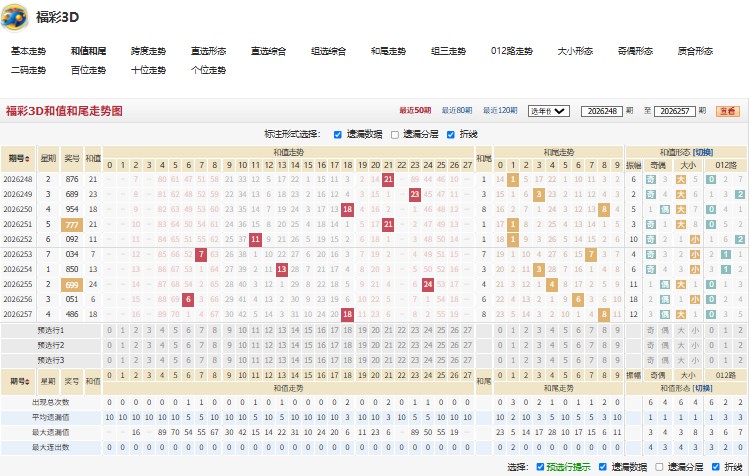Toggle bottom 遗漏数据 checkbox beside 预选行提示
This screenshot has width=749, height=476.
tap(603, 467)
